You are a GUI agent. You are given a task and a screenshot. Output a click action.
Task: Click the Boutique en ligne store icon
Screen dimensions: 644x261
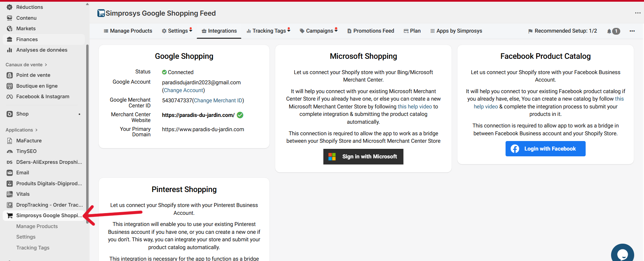pos(10,86)
